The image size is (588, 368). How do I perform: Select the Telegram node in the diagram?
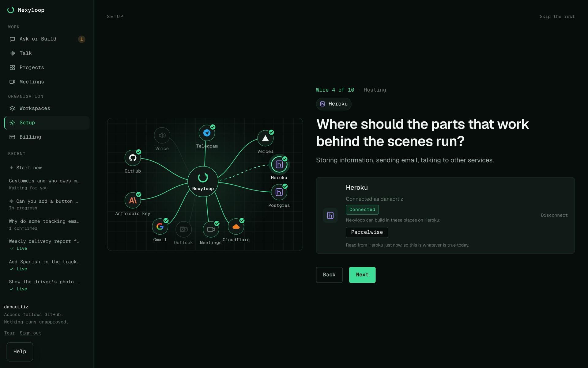point(207,133)
